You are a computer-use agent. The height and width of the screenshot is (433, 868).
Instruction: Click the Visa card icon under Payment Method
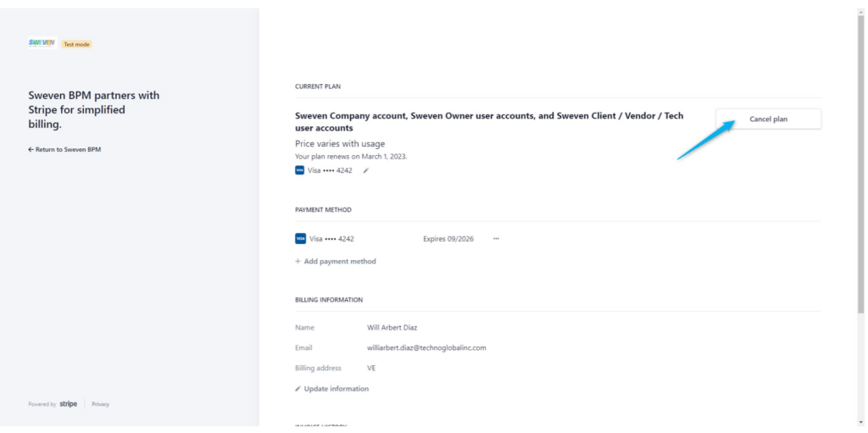coord(301,239)
